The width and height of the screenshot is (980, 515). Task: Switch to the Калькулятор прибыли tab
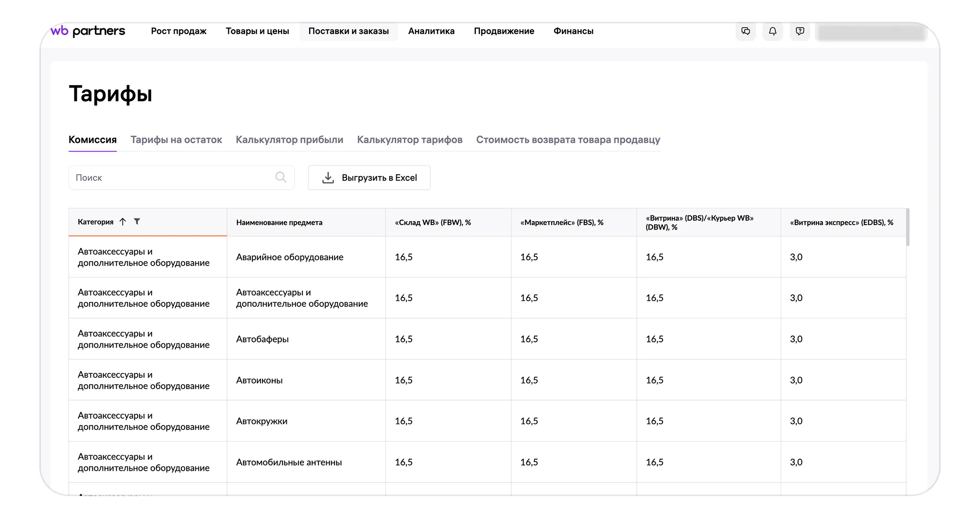(x=289, y=140)
